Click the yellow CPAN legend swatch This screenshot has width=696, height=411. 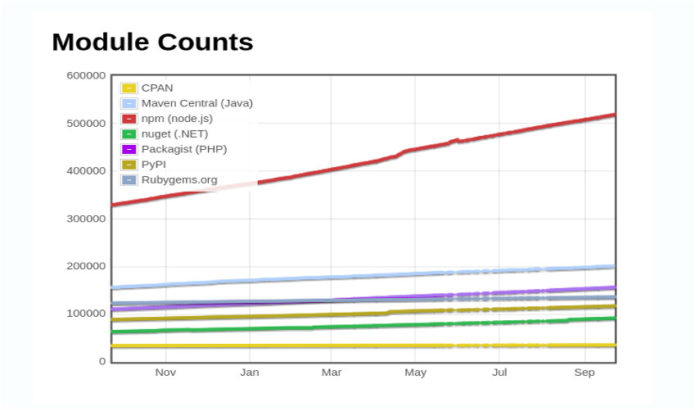(129, 88)
